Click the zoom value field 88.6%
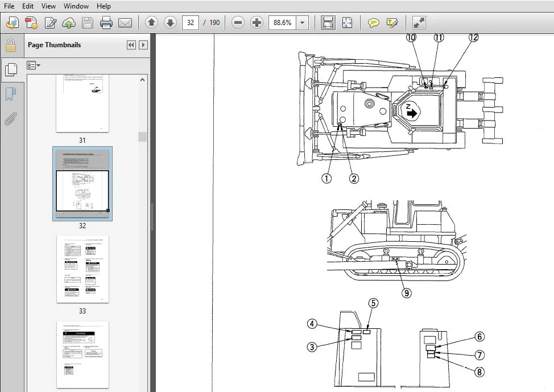554x392 pixels. (x=282, y=23)
